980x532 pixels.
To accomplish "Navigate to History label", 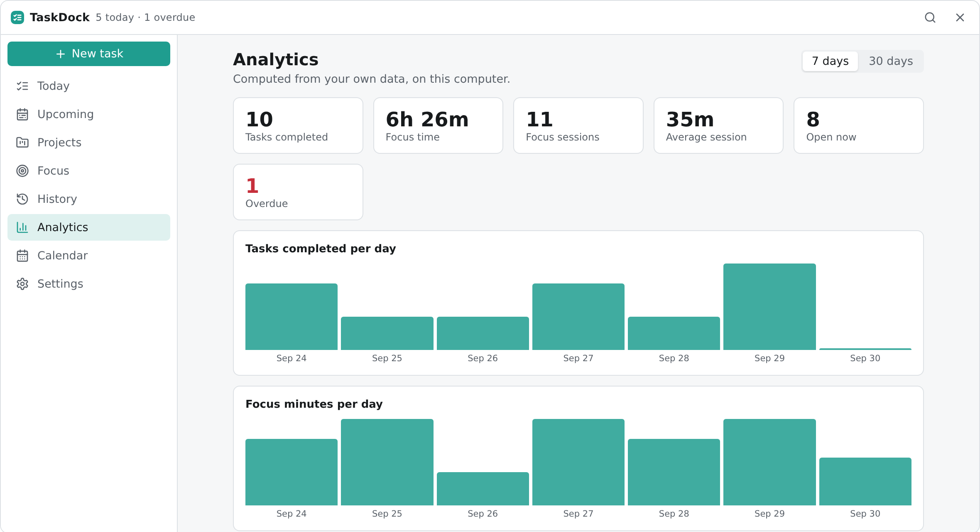I will (57, 199).
